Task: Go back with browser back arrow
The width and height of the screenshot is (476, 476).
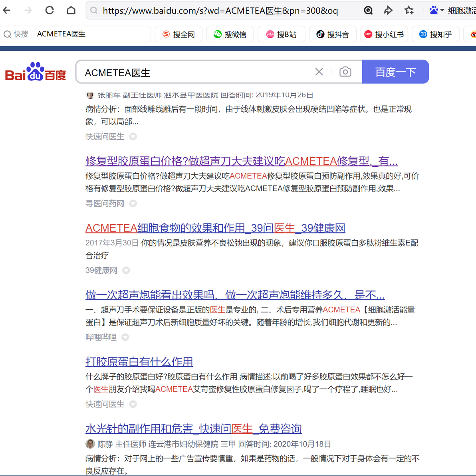Action: (7, 10)
